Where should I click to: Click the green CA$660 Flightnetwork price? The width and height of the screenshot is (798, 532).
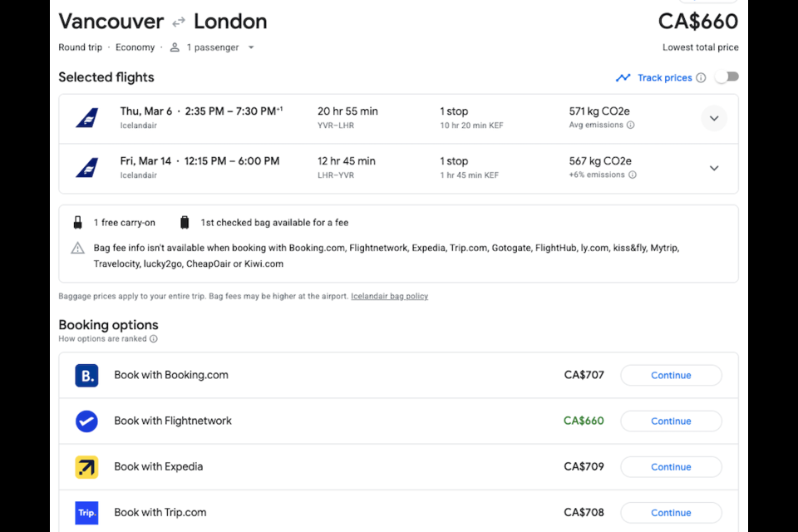584,421
